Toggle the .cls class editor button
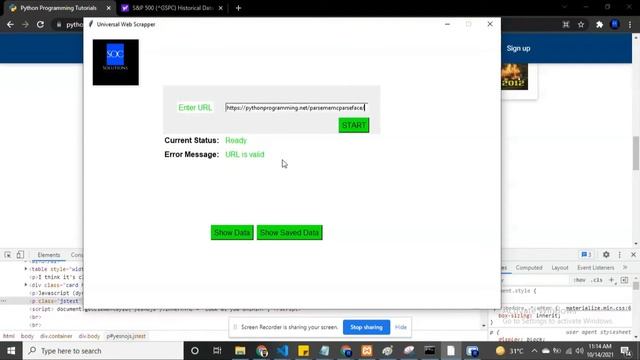The width and height of the screenshot is (640, 360). click(597, 280)
